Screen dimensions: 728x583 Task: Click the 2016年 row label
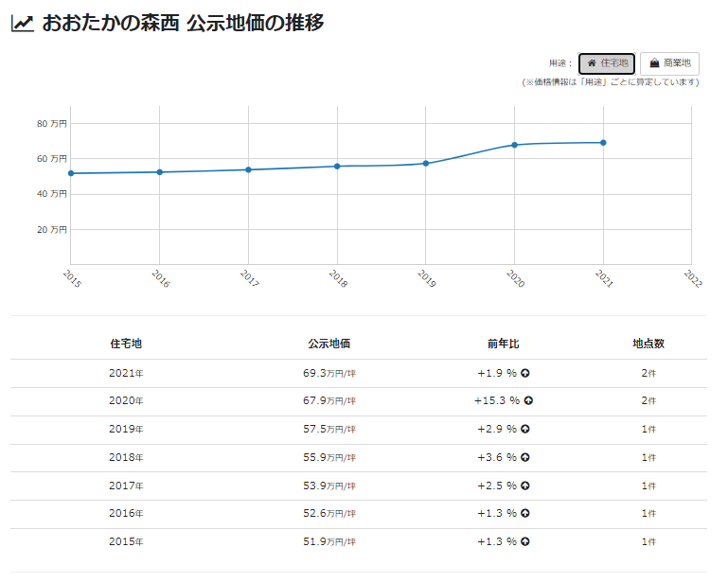(126, 513)
